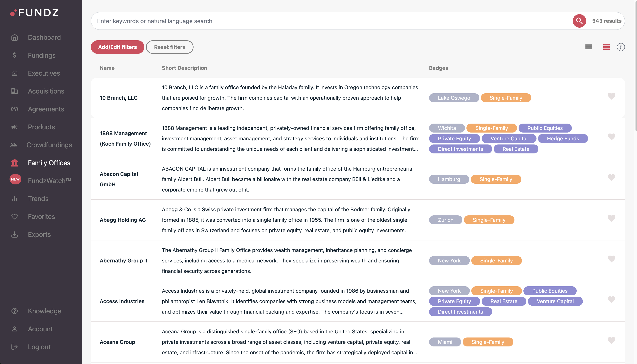Viewport: 637px width, 364px height.
Task: Click the Lake Oswego location badge
Action: click(454, 98)
